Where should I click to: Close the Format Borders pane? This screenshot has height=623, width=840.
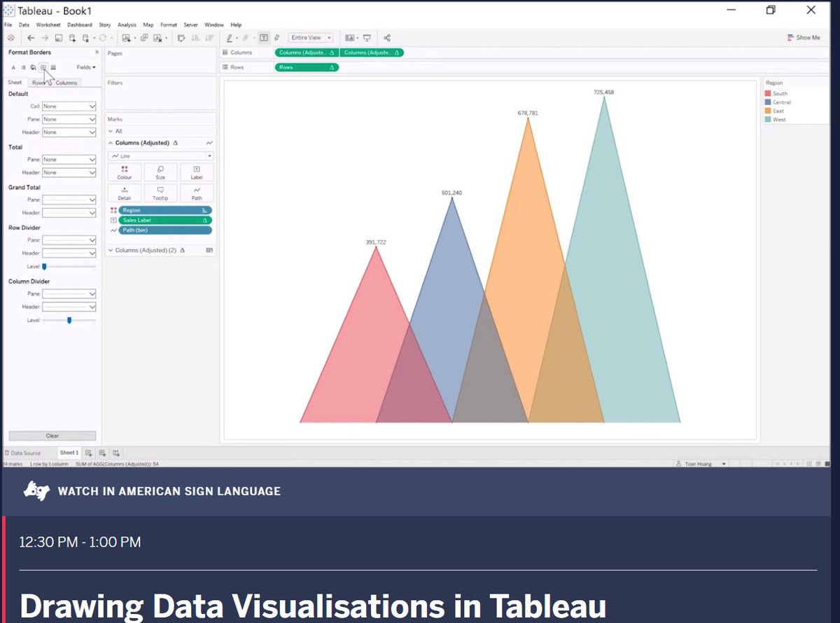pyautogui.click(x=97, y=52)
